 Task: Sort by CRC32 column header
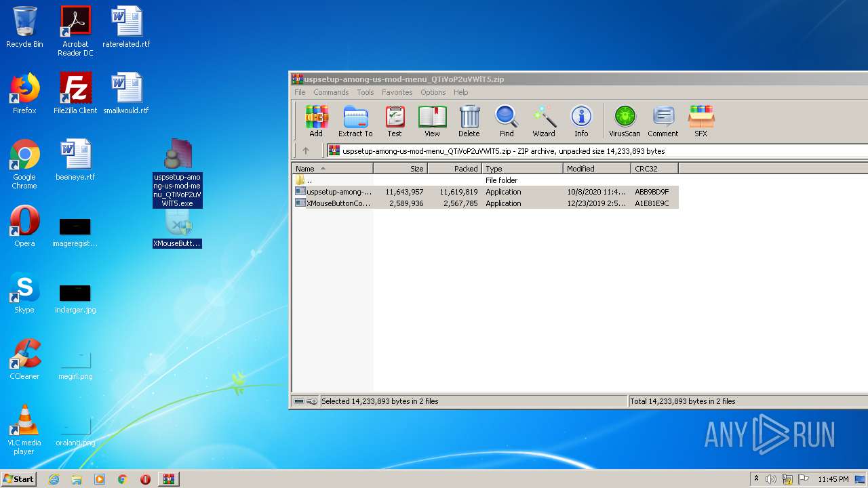(654, 169)
